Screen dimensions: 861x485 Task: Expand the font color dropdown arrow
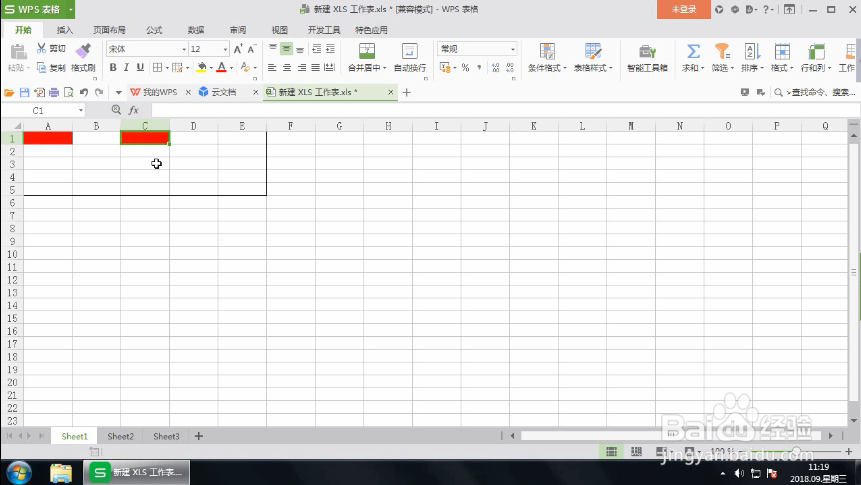[231, 68]
